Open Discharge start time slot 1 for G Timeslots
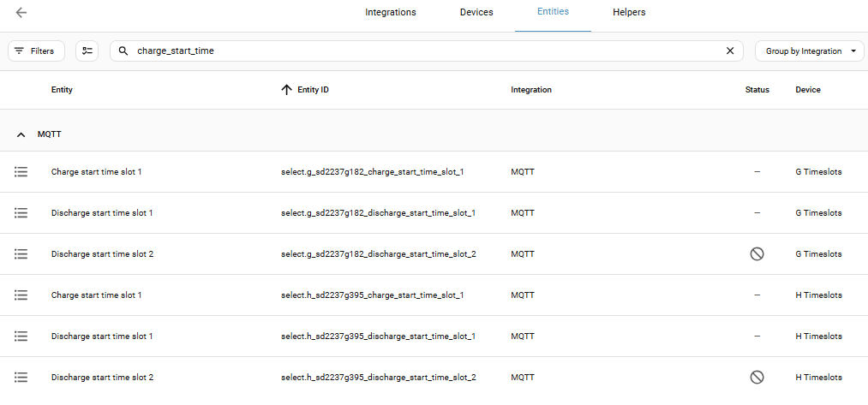 pyautogui.click(x=102, y=213)
